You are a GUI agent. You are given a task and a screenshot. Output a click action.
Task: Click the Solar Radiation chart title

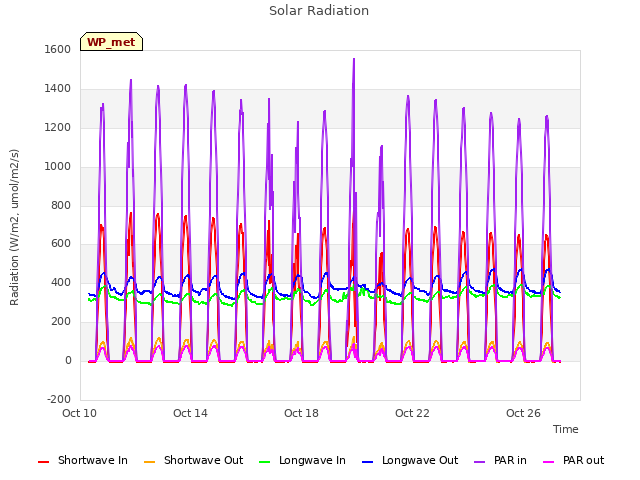point(319,11)
